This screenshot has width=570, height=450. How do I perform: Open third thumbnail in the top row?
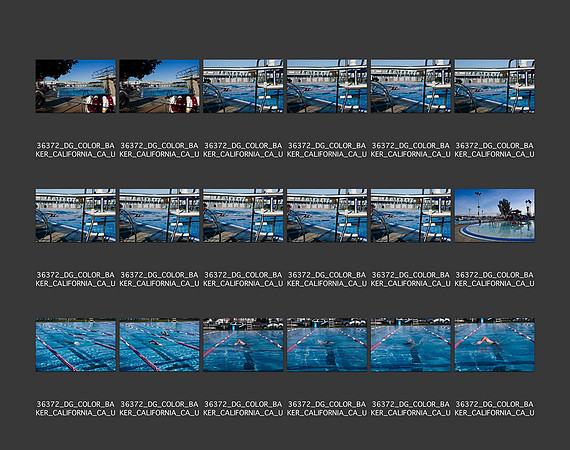243,86
